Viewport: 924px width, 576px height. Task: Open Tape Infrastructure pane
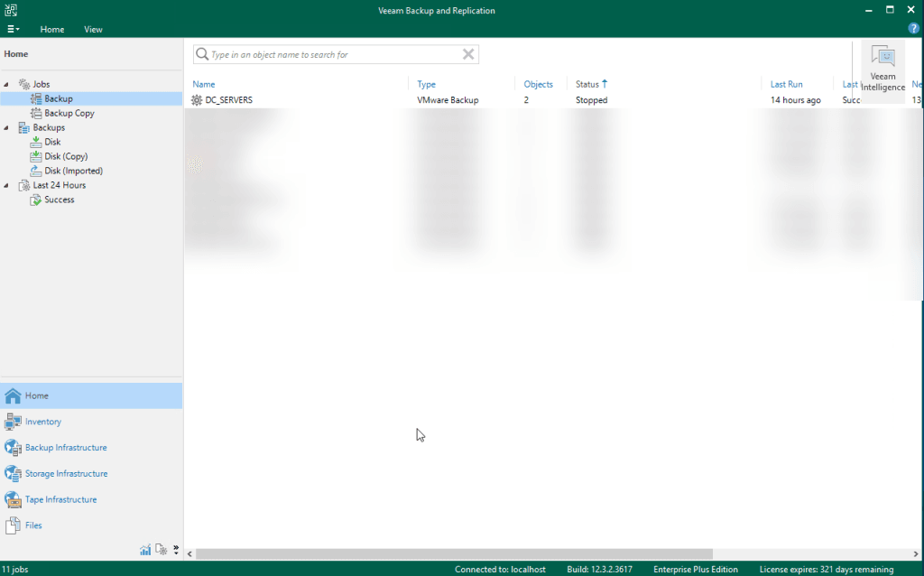click(x=91, y=499)
